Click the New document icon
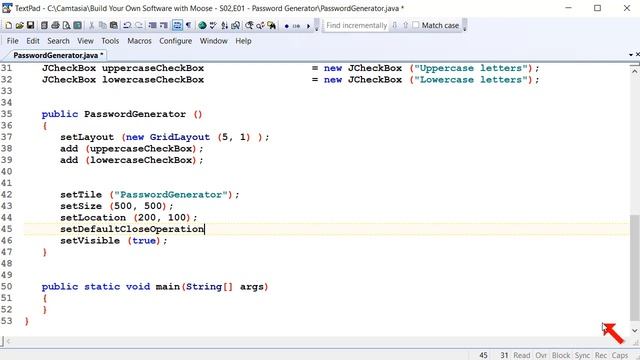 (x=8, y=25)
